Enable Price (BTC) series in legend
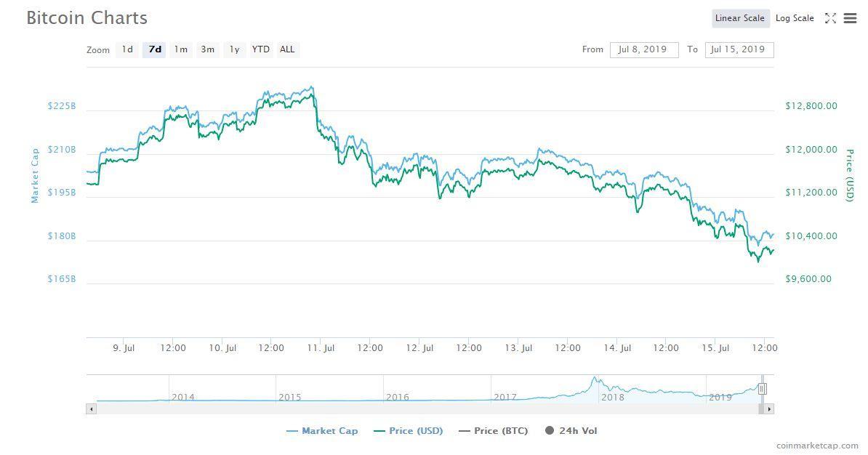This screenshot has height=455, width=868. pyautogui.click(x=493, y=431)
